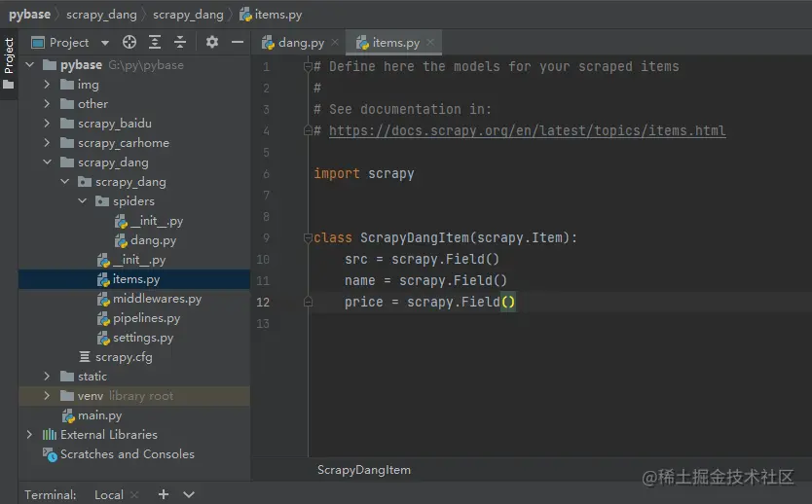Click the main.py Python file icon
Image resolution: width=812 pixels, height=504 pixels.
point(68,415)
